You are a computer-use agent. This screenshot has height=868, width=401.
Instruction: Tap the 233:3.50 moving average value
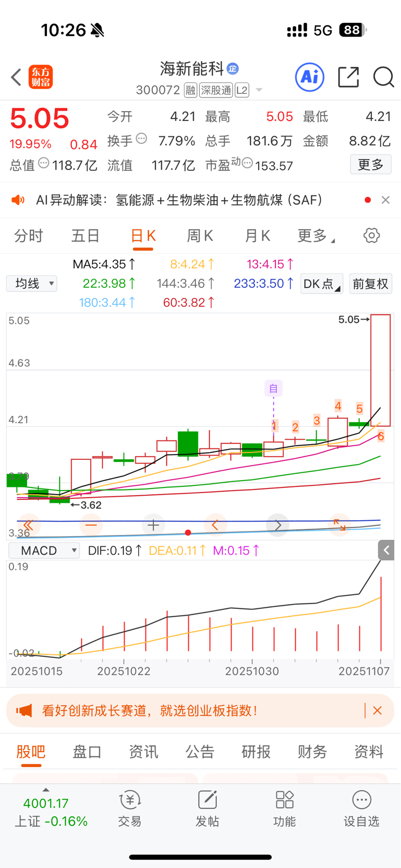coord(263,284)
